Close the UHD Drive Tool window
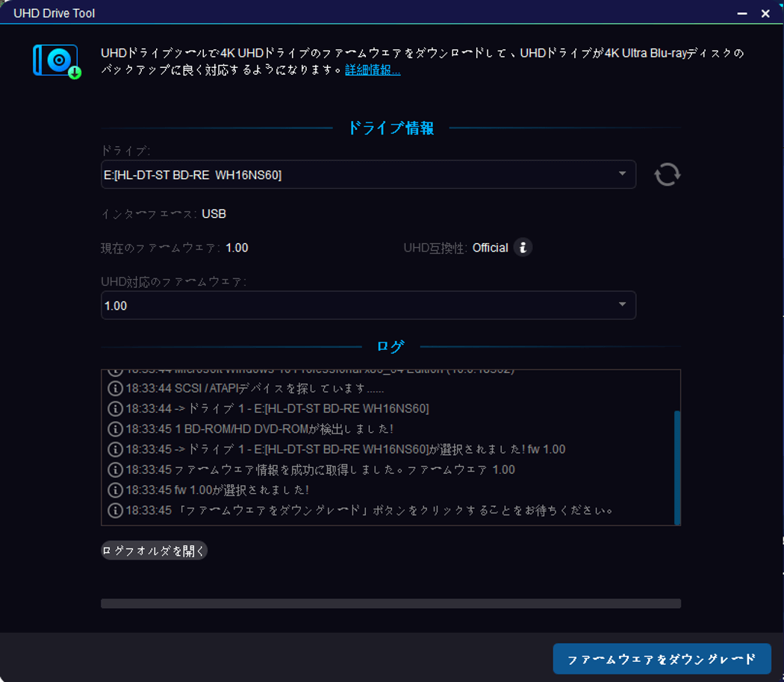 pos(765,13)
